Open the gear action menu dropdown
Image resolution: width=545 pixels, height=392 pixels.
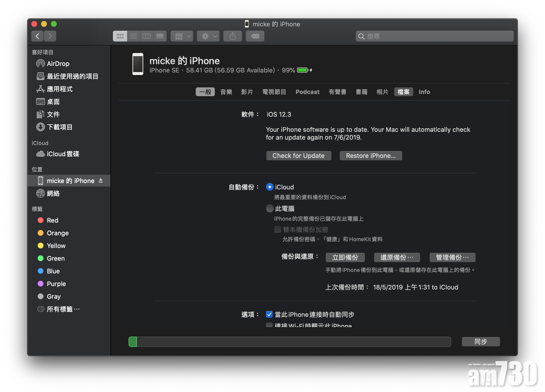click(x=208, y=36)
